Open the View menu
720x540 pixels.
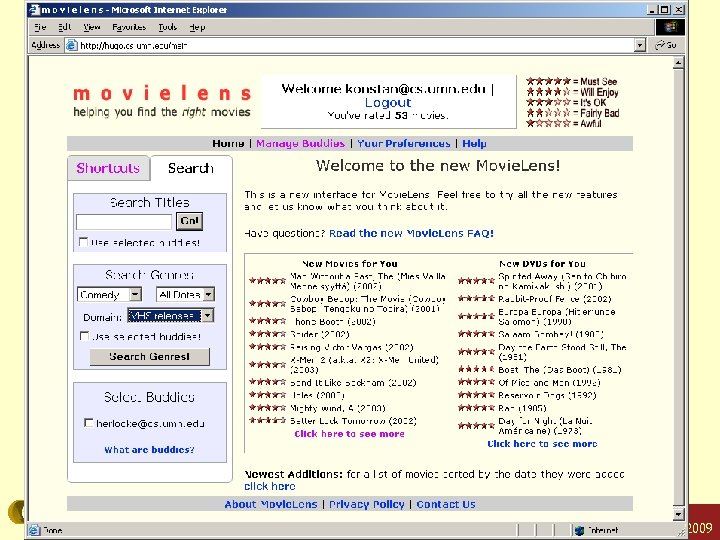[x=92, y=27]
